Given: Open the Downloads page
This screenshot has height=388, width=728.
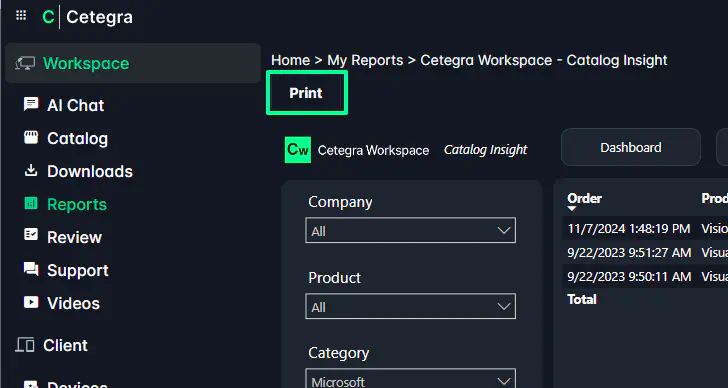Looking at the screenshot, I should click(90, 171).
